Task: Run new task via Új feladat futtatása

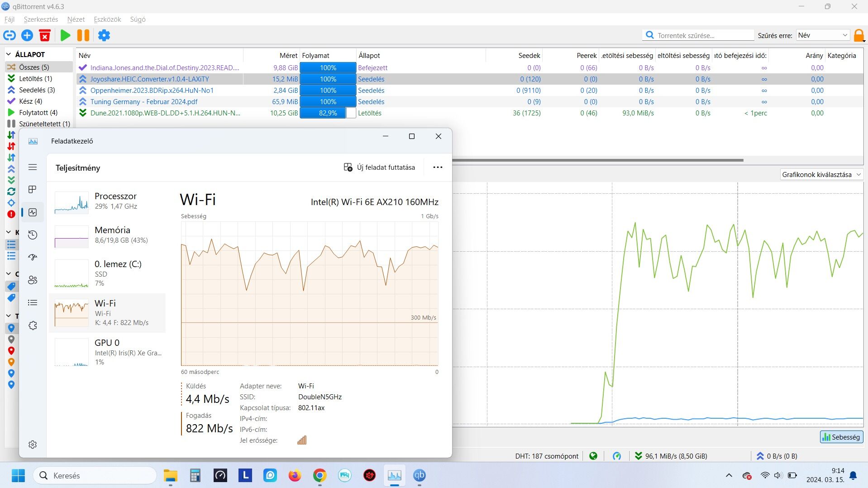Action: (379, 167)
